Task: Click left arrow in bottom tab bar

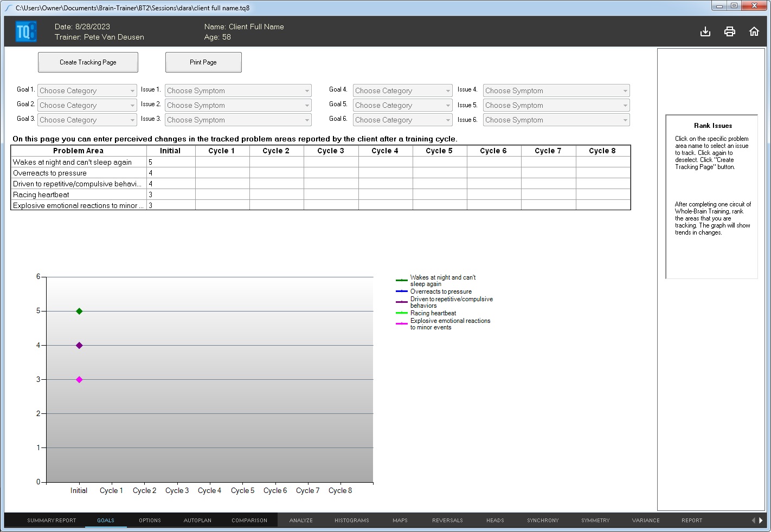Action: click(x=753, y=520)
